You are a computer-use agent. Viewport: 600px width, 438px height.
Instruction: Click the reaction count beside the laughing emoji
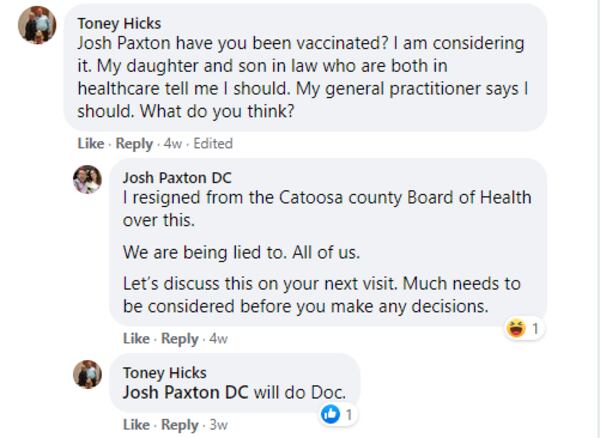pyautogui.click(x=535, y=328)
